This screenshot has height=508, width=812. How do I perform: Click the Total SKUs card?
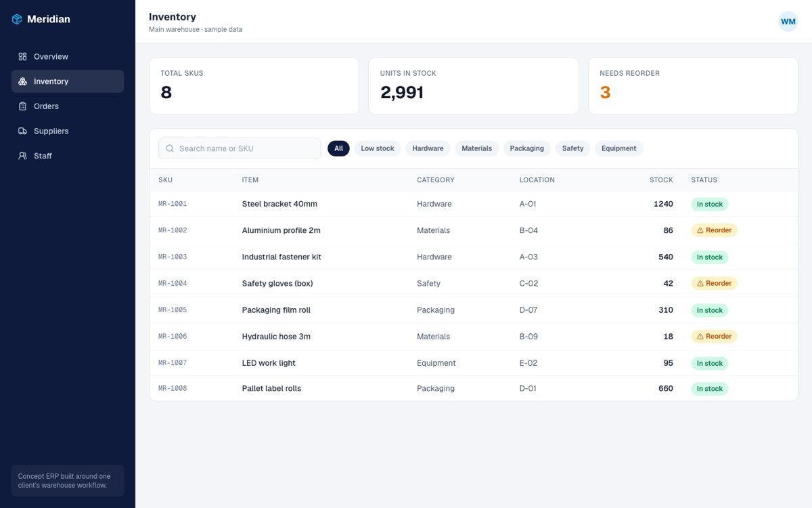click(x=254, y=85)
